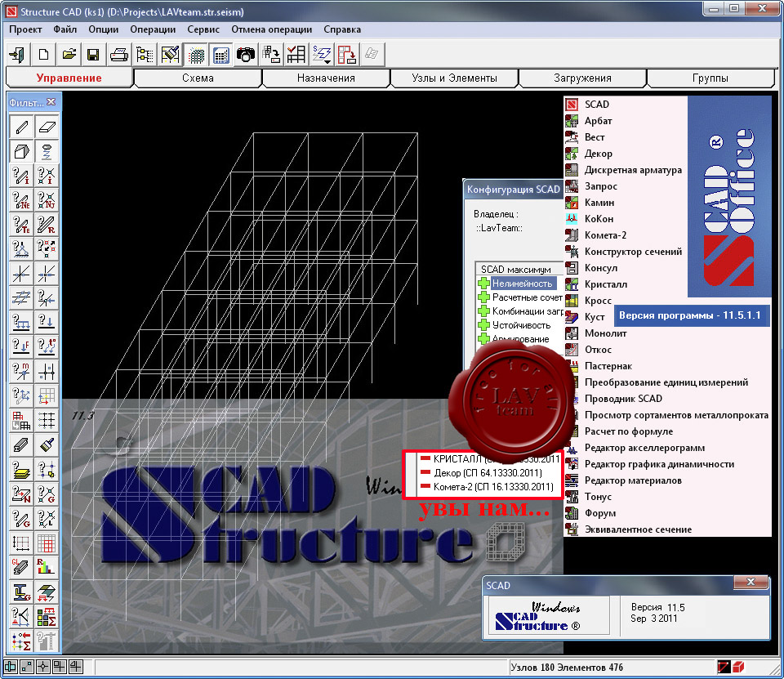Click the exit door icon in toolbar
The width and height of the screenshot is (784, 679).
(17, 54)
